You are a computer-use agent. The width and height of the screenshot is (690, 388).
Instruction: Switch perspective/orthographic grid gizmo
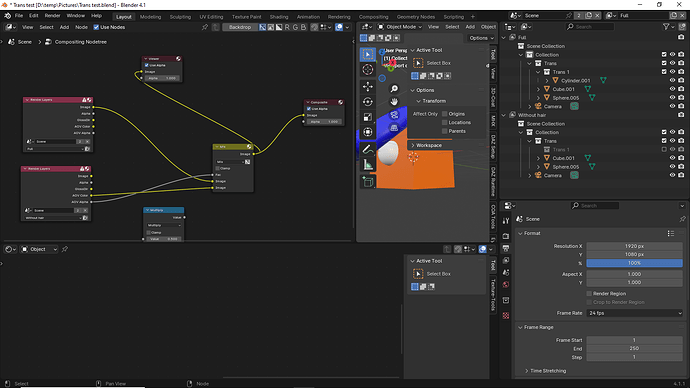[394, 128]
